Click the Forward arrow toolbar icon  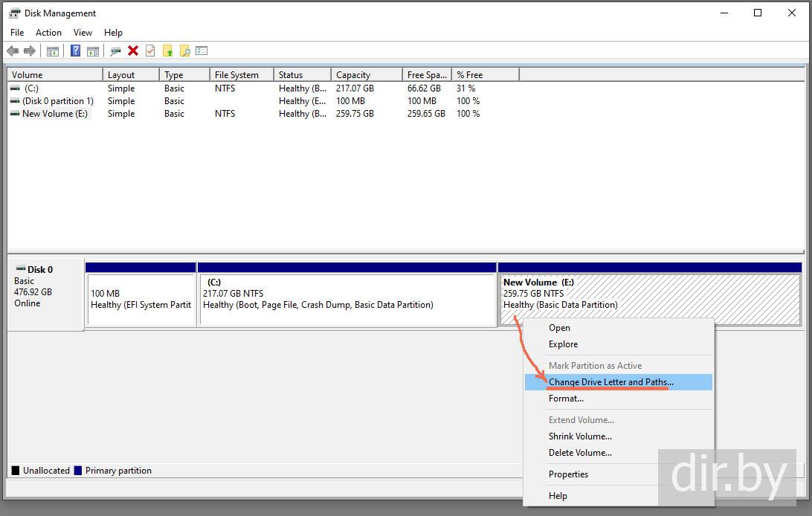click(x=30, y=51)
